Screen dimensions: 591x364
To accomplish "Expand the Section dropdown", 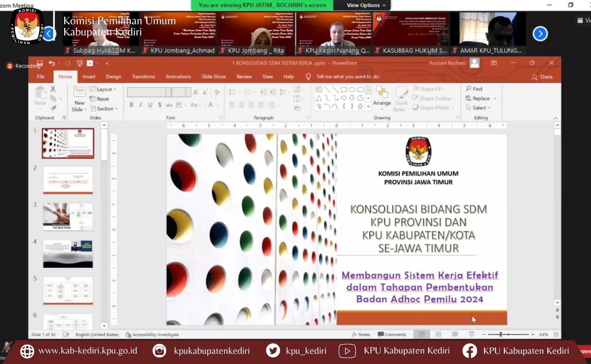I will pos(104,109).
